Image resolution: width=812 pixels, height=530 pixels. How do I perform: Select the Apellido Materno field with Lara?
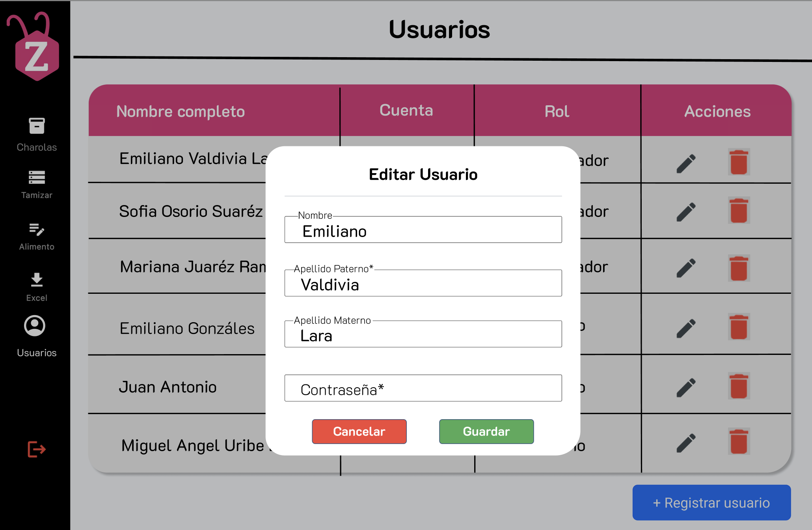[423, 334]
